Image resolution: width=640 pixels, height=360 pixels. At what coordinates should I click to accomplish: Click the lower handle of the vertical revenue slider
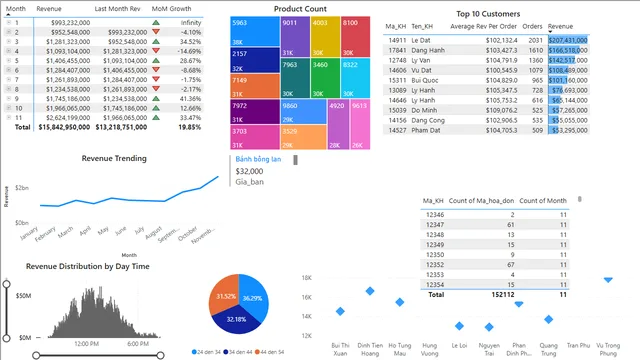pos(7,338)
